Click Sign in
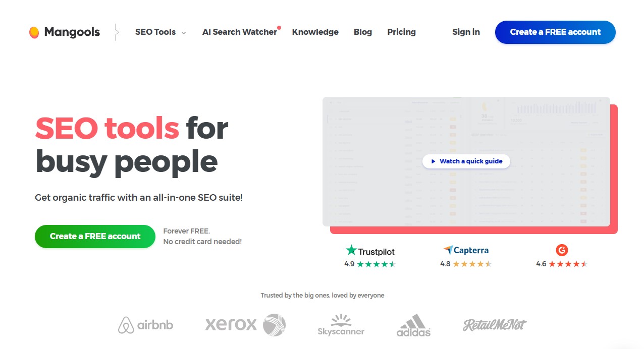 click(x=466, y=32)
